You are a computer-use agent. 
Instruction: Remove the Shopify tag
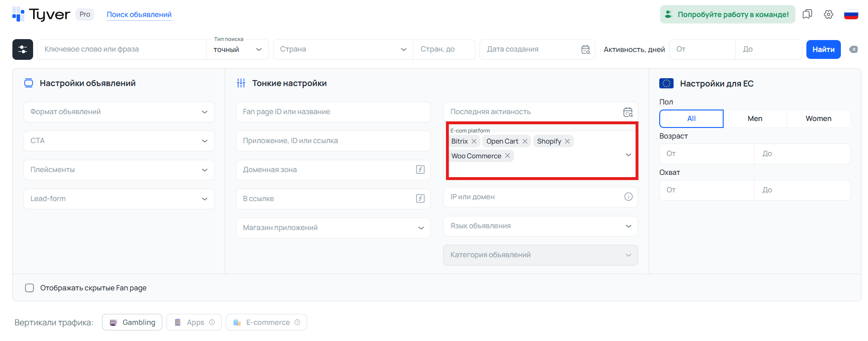[567, 141]
